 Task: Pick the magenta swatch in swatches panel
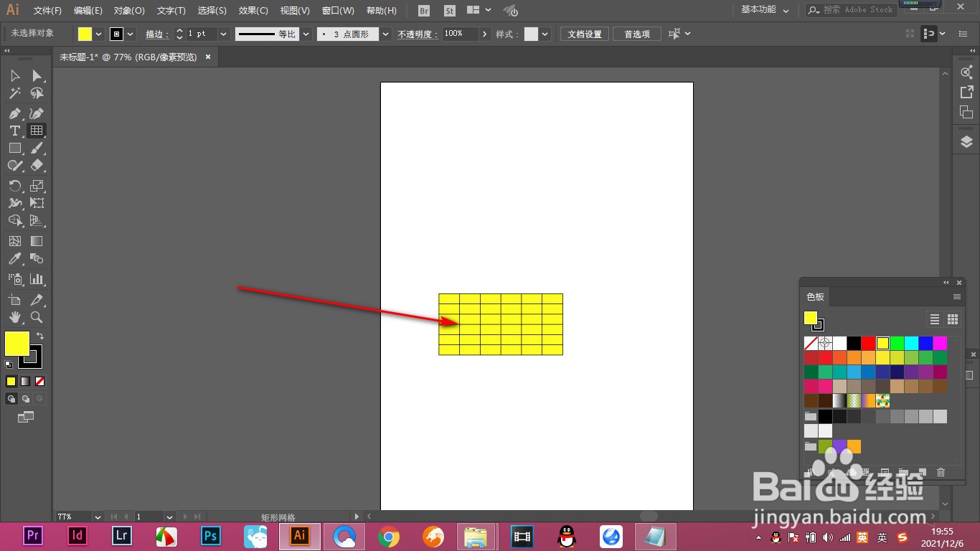point(940,343)
